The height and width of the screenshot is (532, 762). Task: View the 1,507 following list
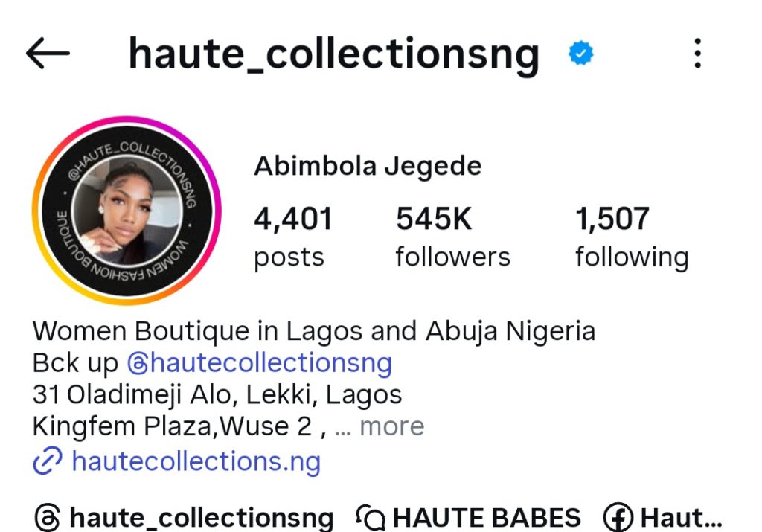pyautogui.click(x=632, y=237)
